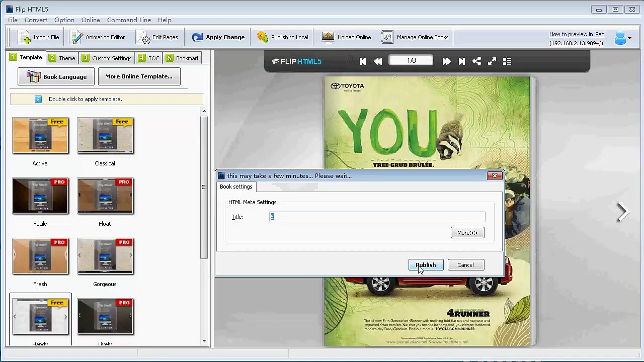This screenshot has width=644, height=362.
Task: Click More Online Template button
Action: [x=139, y=76]
